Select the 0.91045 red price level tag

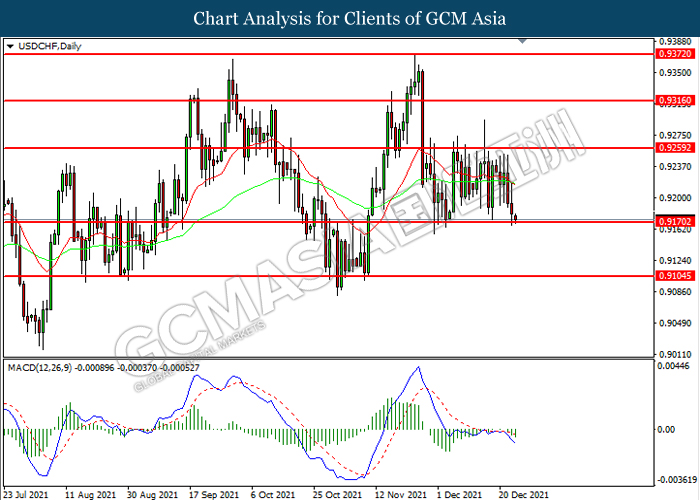point(675,276)
